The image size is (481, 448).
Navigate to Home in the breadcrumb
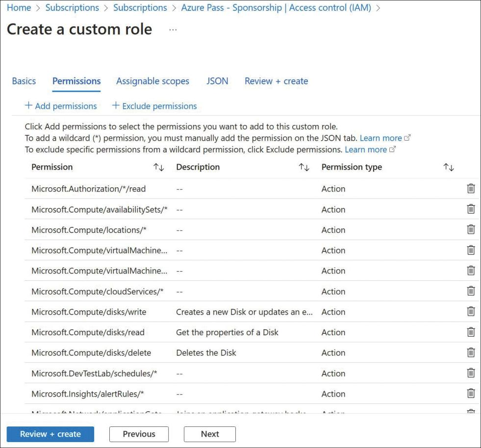19,8
